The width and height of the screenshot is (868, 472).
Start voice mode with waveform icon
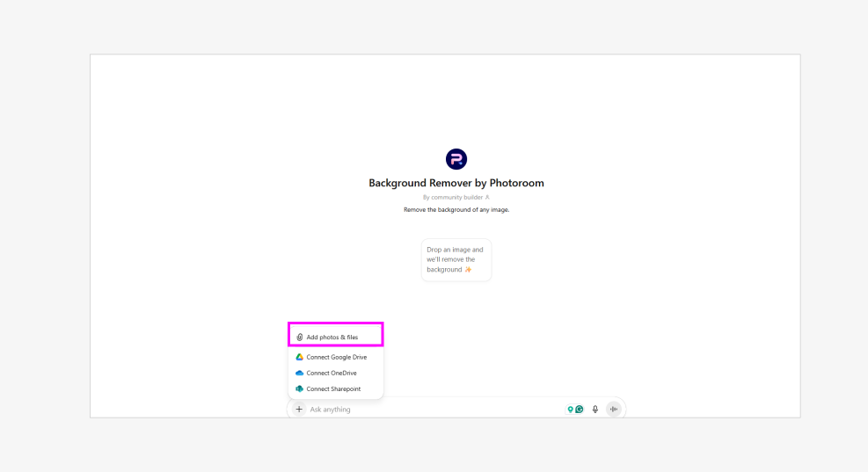[x=614, y=410]
